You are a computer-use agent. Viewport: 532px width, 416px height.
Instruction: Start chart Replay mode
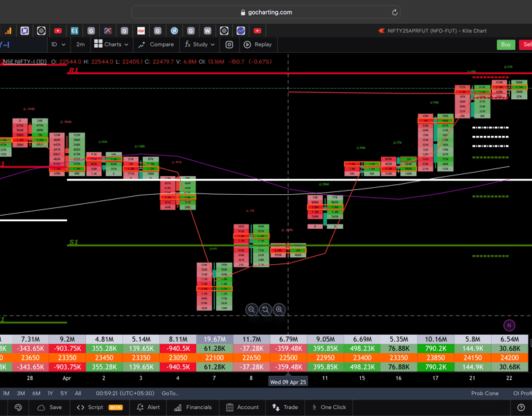click(258, 44)
